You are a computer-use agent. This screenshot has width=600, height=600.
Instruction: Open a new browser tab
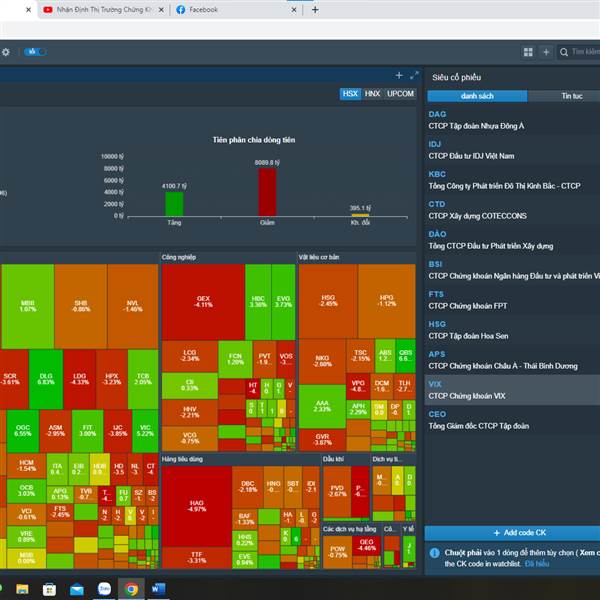[315, 10]
